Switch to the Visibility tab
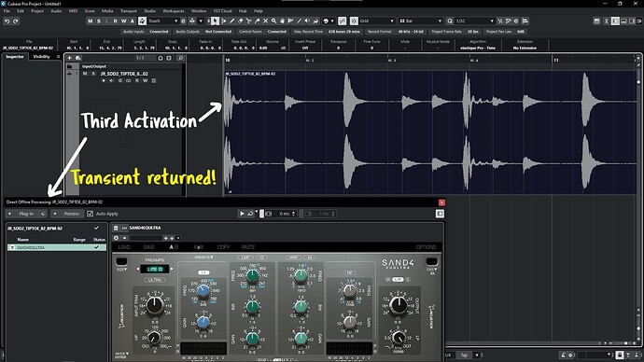The height and width of the screenshot is (362, 644). 41,57
